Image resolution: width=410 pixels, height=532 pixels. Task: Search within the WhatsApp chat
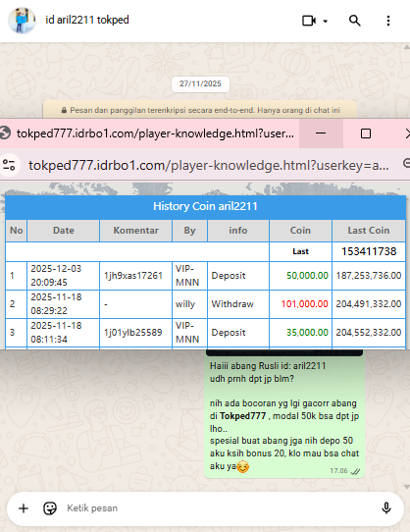pyautogui.click(x=354, y=21)
